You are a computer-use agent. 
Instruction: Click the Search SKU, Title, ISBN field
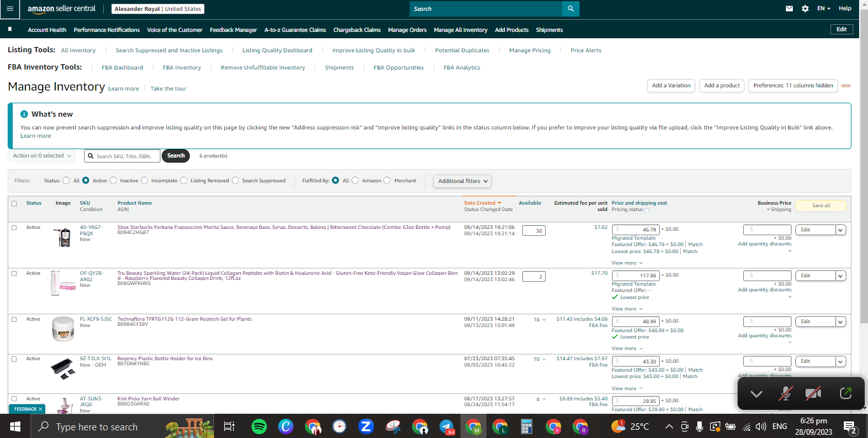(x=122, y=156)
